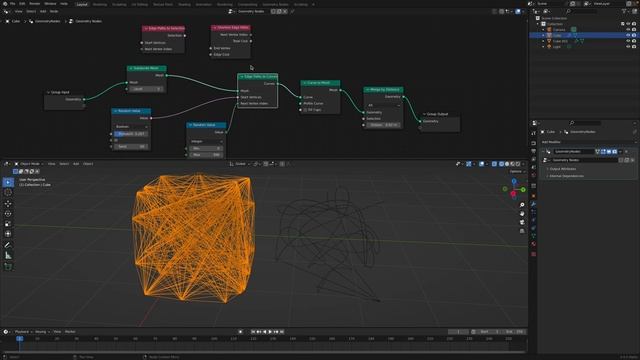This screenshot has height=360, width=640.
Task: Click the Blender logo menu icon
Action: click(x=4, y=4)
